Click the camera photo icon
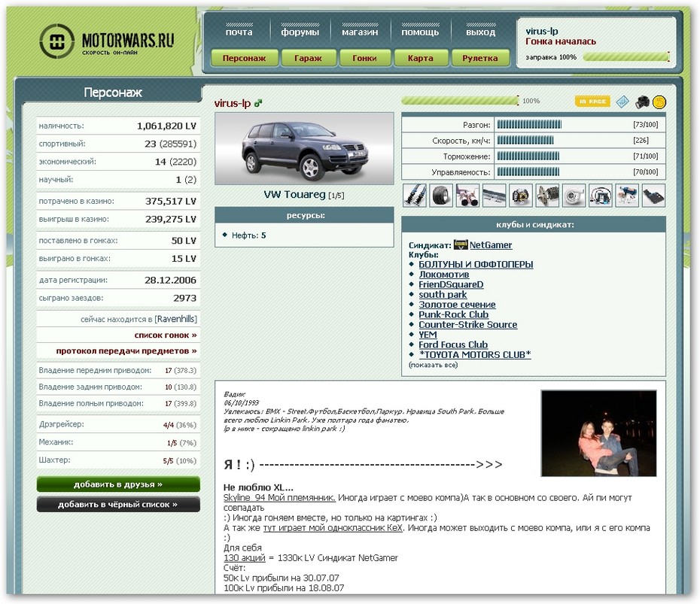 click(x=641, y=102)
